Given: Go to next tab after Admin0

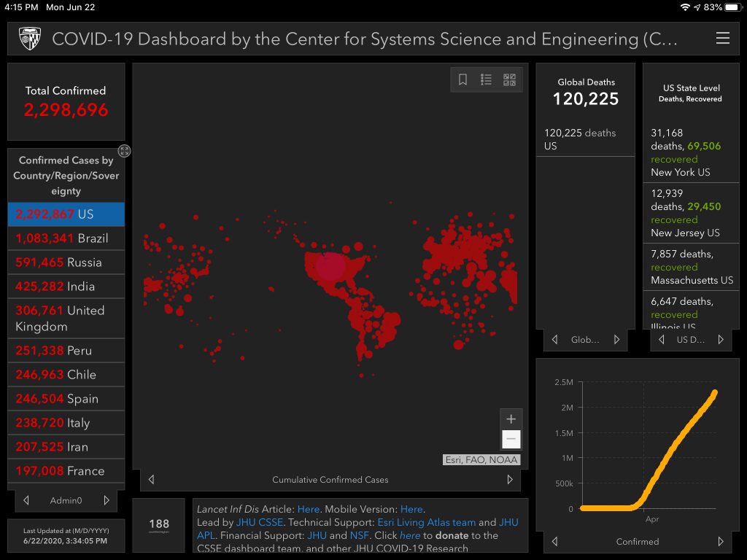Looking at the screenshot, I should (107, 500).
